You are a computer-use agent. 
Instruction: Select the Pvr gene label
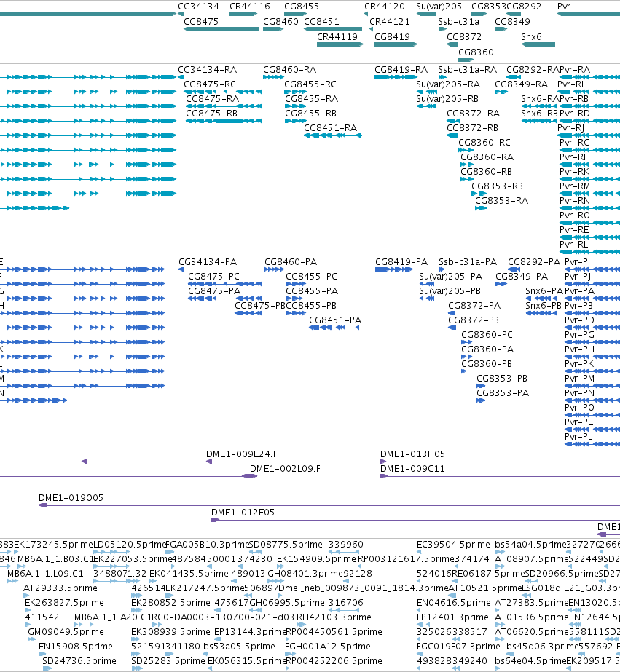[564, 7]
